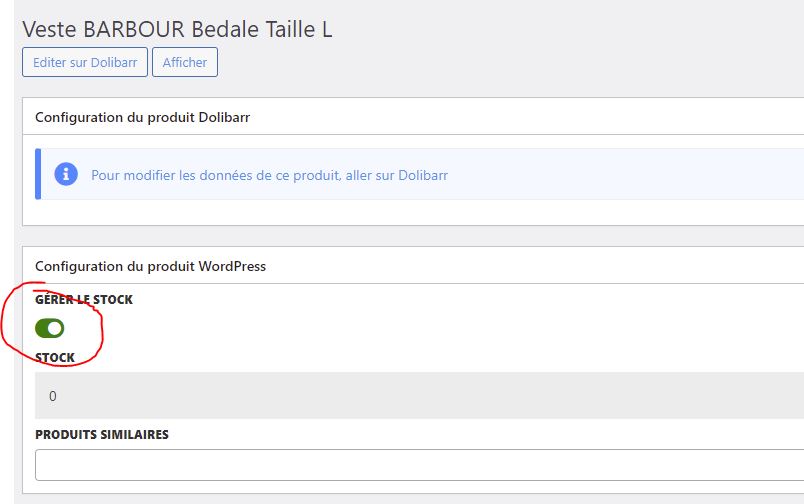Click the Editer sur Dolibarr button

coord(85,62)
